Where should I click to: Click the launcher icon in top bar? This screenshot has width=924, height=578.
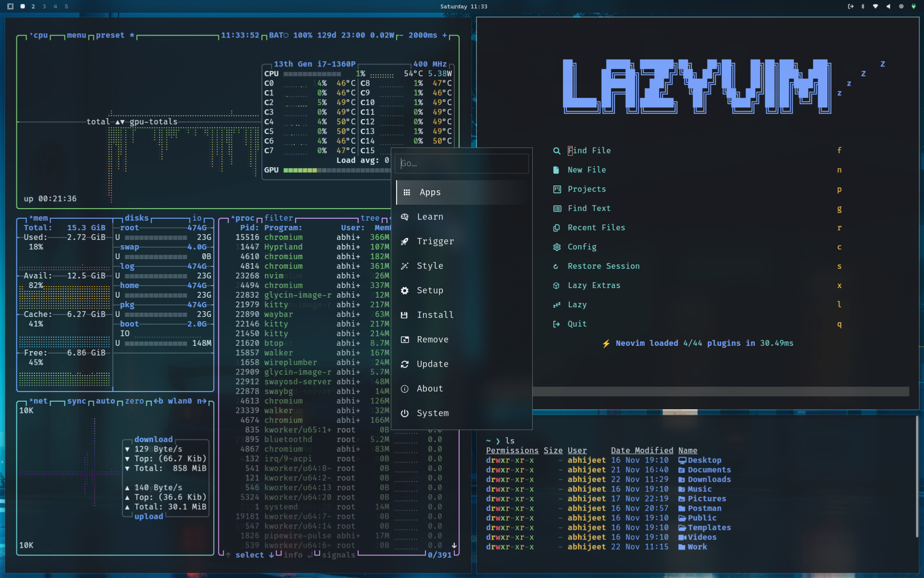(x=10, y=6)
